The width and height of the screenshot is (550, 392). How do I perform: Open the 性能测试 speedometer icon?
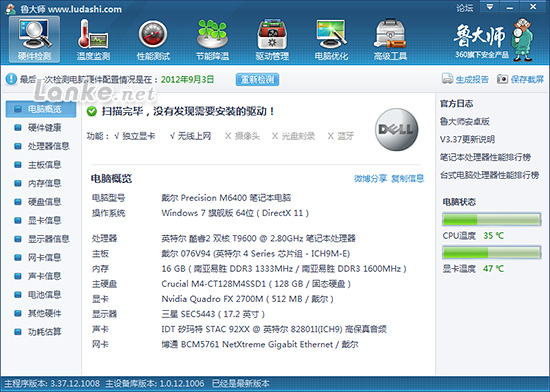tap(153, 39)
